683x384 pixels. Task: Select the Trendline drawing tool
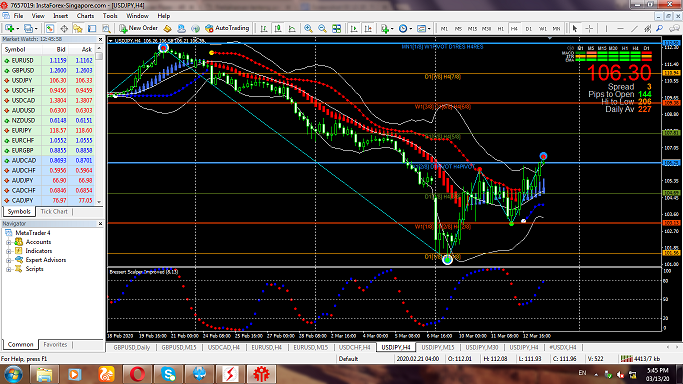[634, 28]
